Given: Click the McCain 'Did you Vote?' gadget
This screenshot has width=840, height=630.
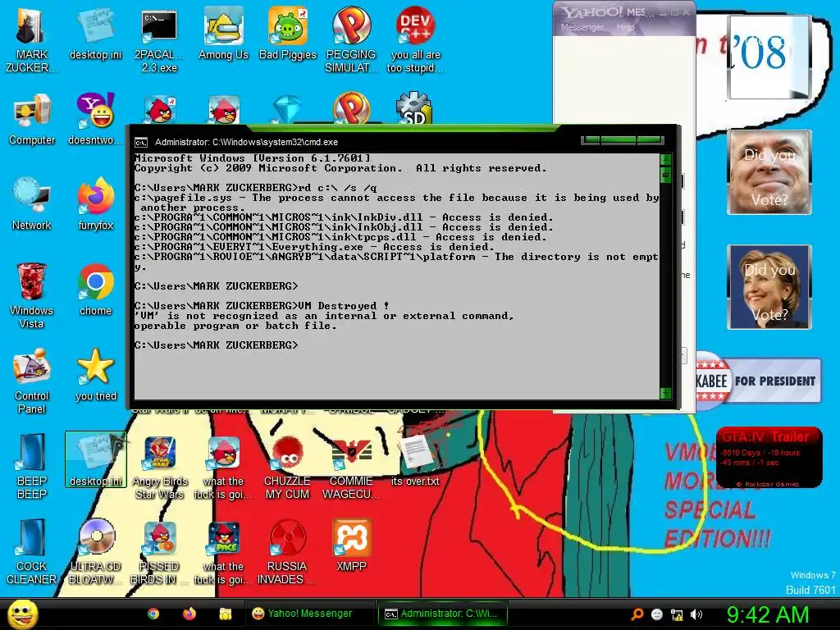Looking at the screenshot, I should coord(769,172).
